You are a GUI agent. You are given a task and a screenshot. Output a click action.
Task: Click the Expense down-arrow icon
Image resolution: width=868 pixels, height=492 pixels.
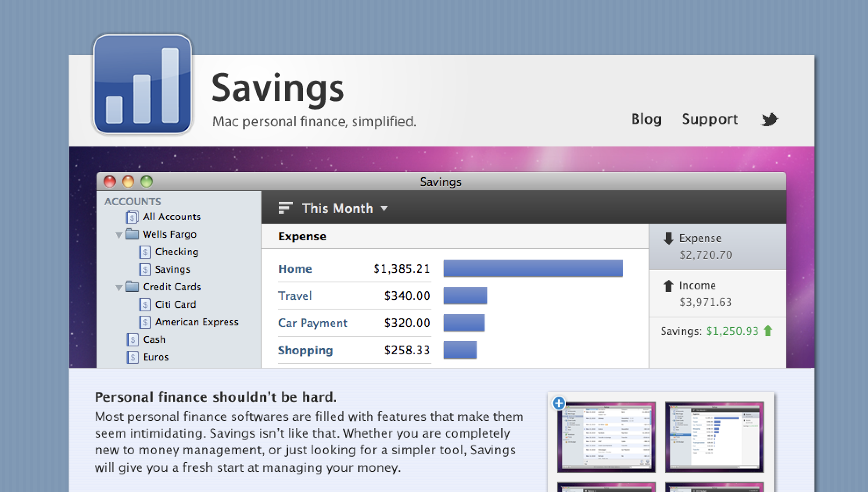pyautogui.click(x=668, y=238)
